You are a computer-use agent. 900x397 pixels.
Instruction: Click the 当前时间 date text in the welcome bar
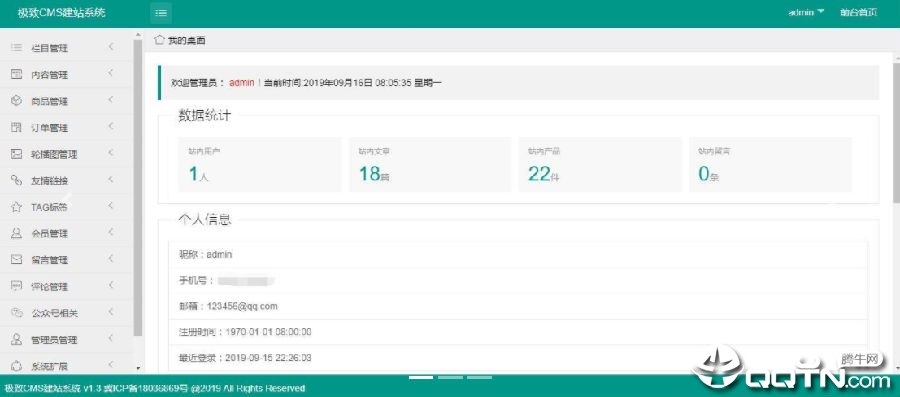coord(352,83)
